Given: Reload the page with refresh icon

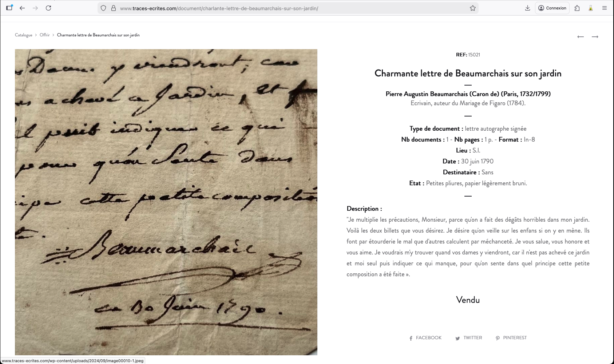Looking at the screenshot, I should [48, 8].
